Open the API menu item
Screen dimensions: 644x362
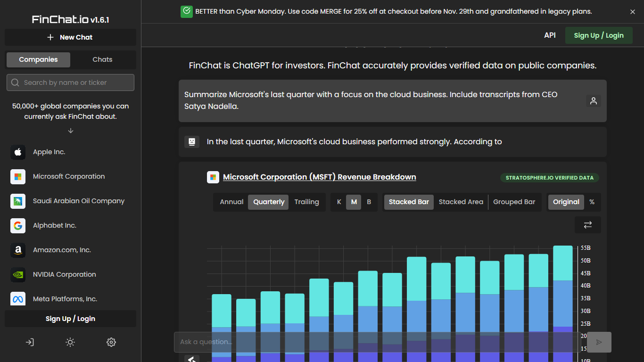(x=550, y=35)
